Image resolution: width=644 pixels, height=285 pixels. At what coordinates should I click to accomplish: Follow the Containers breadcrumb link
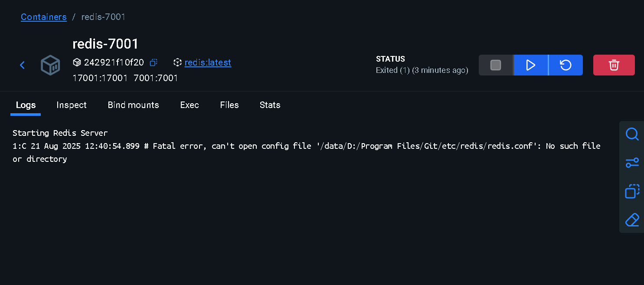[x=44, y=17]
